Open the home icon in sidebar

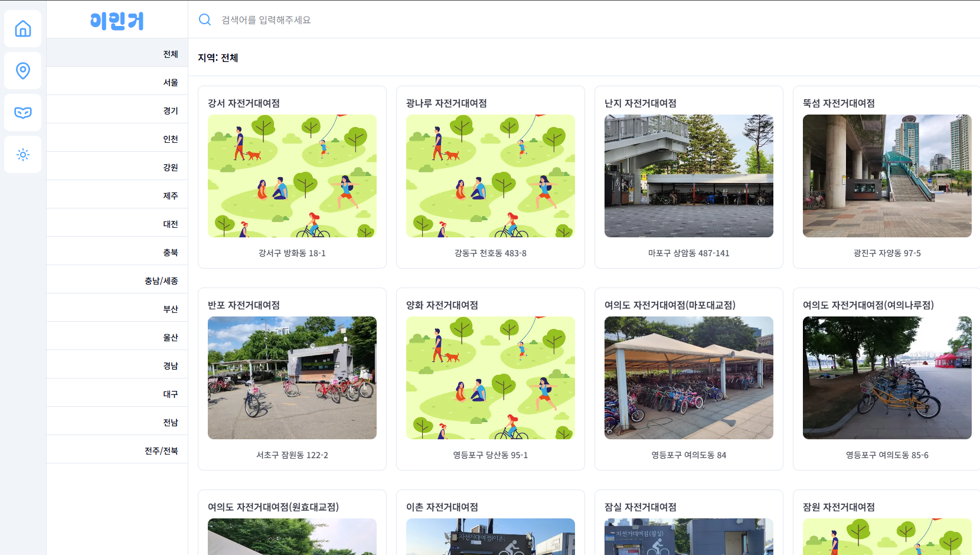point(23,29)
